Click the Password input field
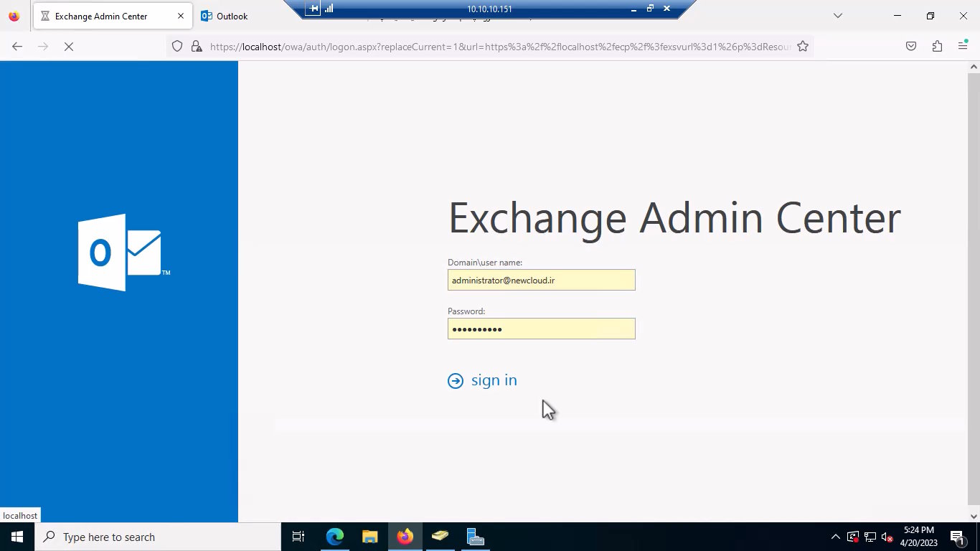 (x=541, y=329)
